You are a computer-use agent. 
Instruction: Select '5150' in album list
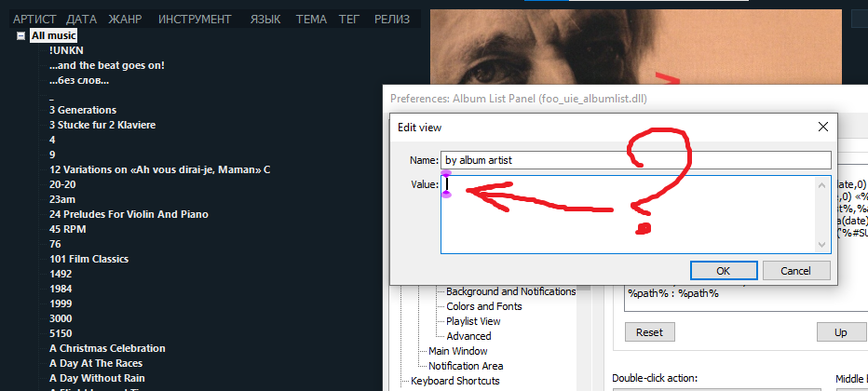click(x=61, y=334)
